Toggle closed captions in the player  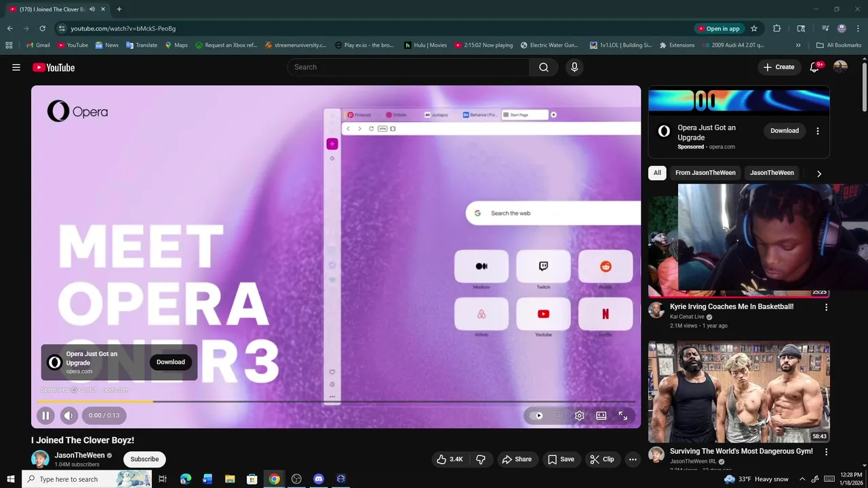pos(557,415)
